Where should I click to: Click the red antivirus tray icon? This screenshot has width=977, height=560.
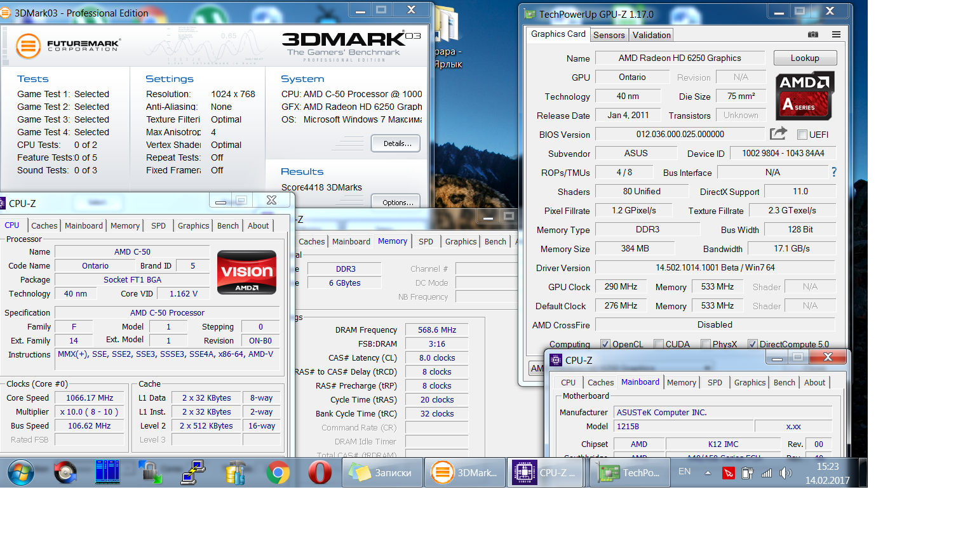click(728, 473)
